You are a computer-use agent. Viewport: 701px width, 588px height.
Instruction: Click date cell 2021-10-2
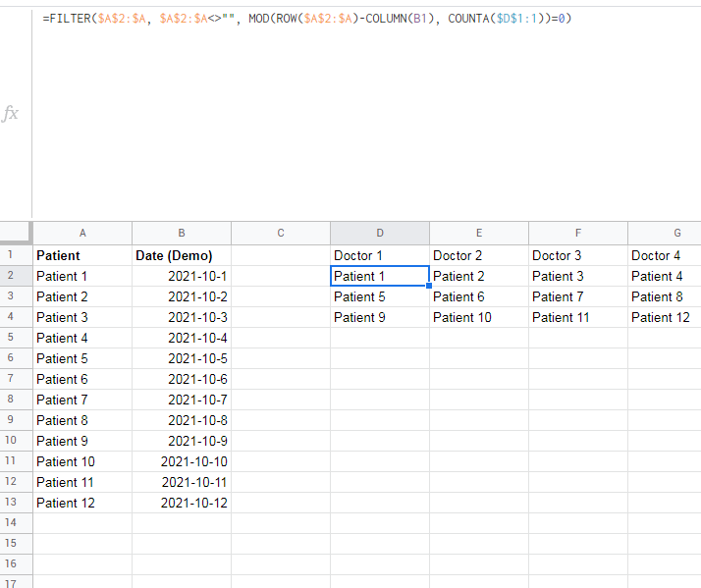point(182,296)
